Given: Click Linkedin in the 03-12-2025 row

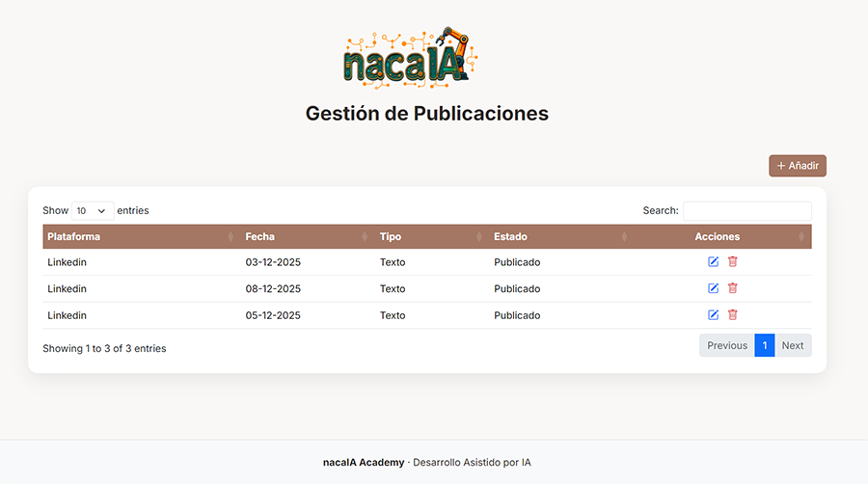Looking at the screenshot, I should (x=67, y=262).
